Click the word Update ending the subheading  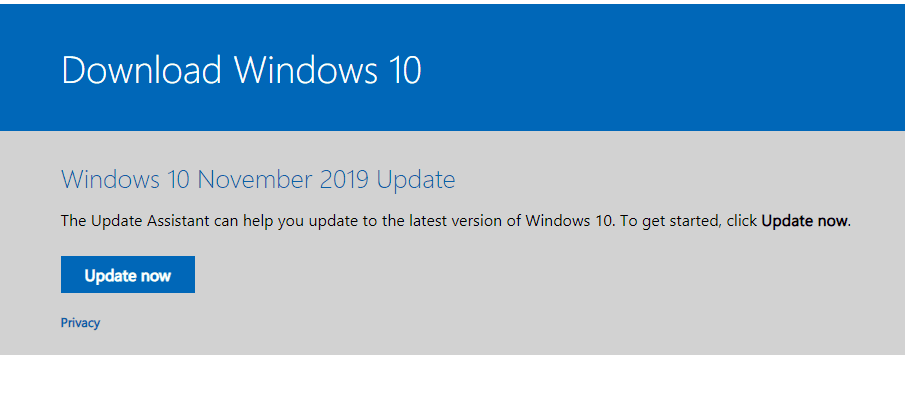point(416,181)
